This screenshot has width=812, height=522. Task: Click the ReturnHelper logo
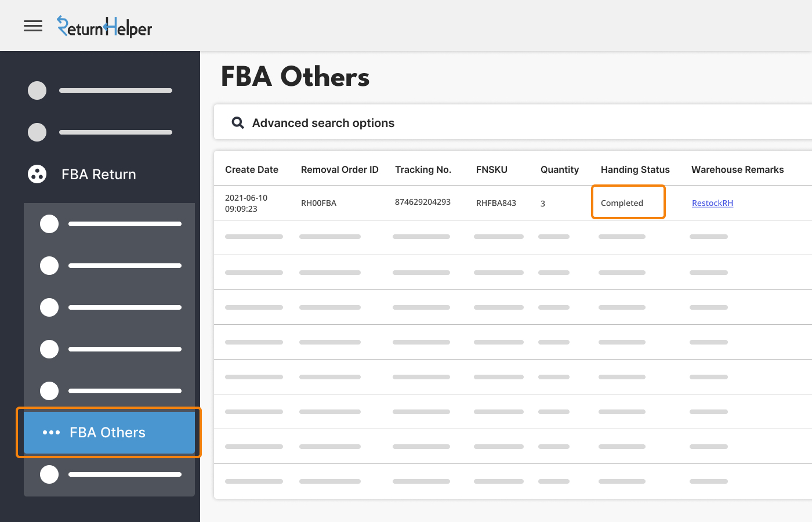tap(104, 27)
